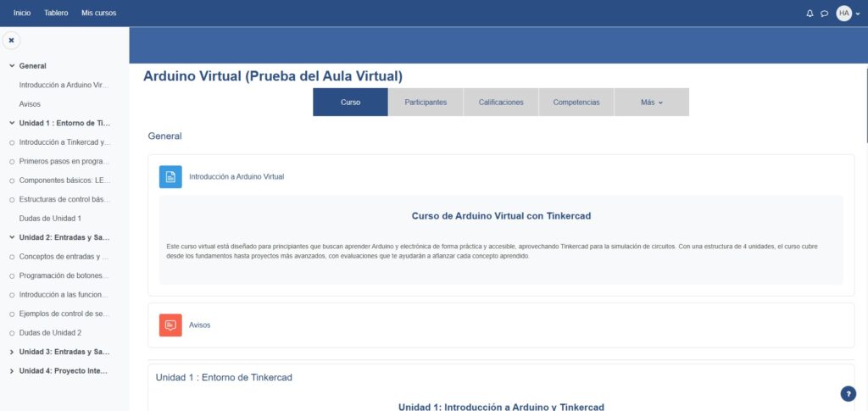Open the messages chat bubble icon
The height and width of the screenshot is (411, 868).
824,14
